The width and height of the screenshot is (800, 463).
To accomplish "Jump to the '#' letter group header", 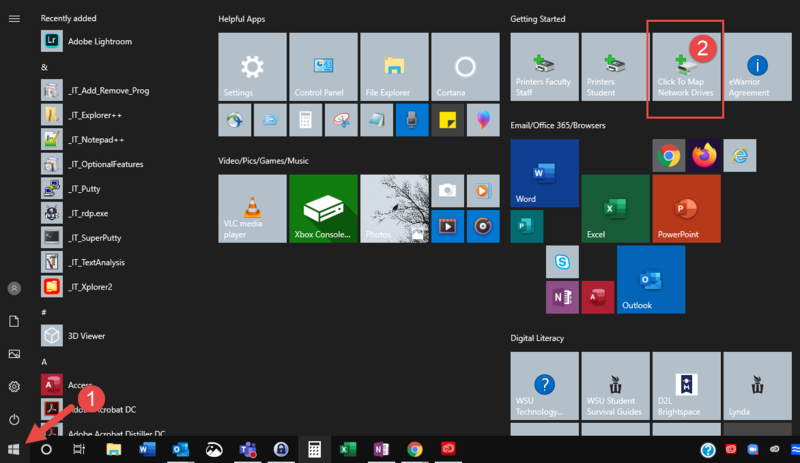I will [x=45, y=312].
